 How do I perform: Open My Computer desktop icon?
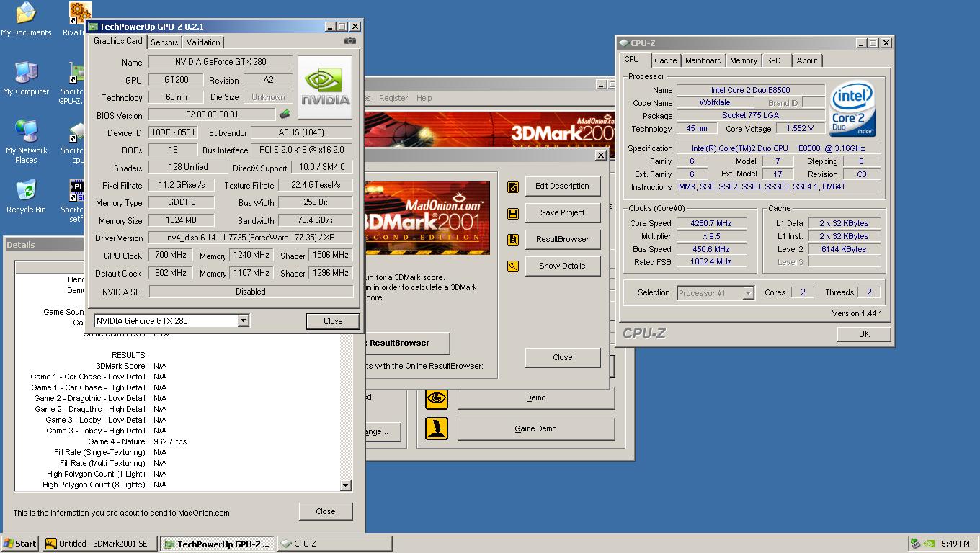coord(26,78)
